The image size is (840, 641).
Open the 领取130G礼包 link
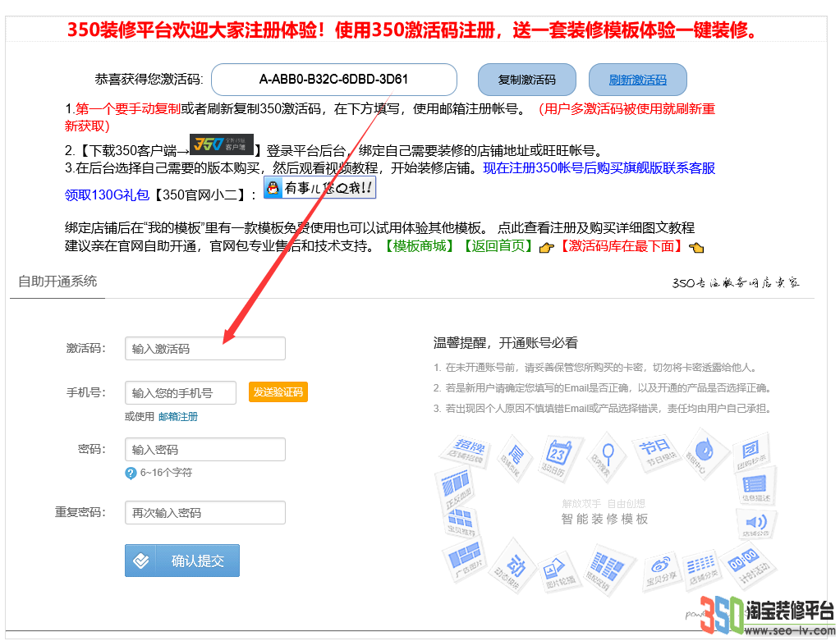click(107, 195)
